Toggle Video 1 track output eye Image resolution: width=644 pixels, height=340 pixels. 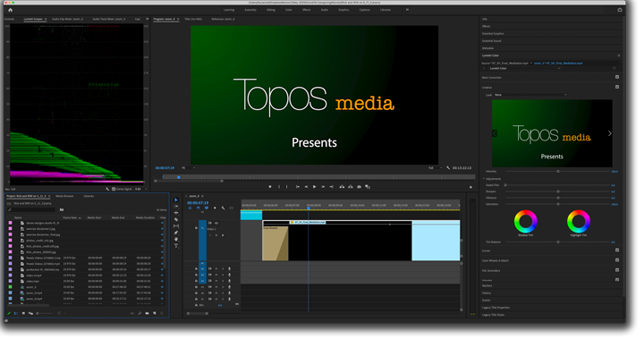(x=216, y=223)
